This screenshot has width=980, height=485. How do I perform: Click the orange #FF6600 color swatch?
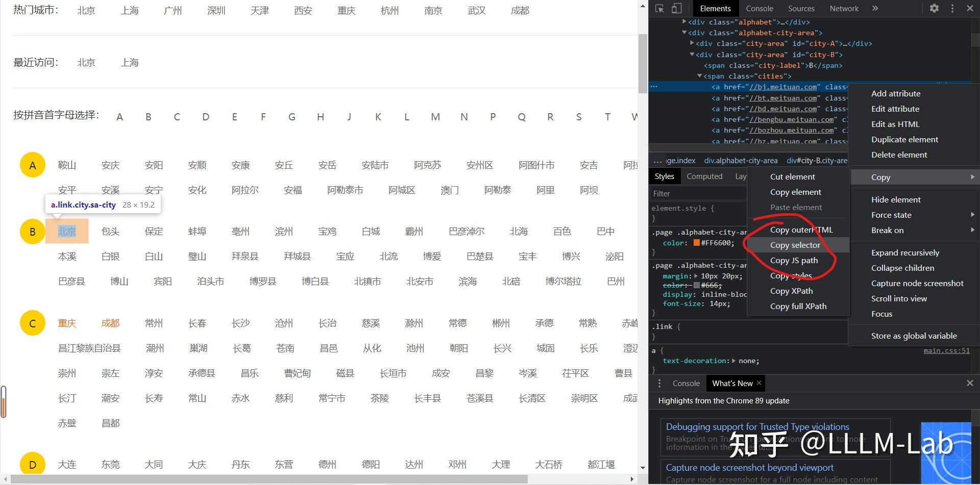[x=697, y=243]
